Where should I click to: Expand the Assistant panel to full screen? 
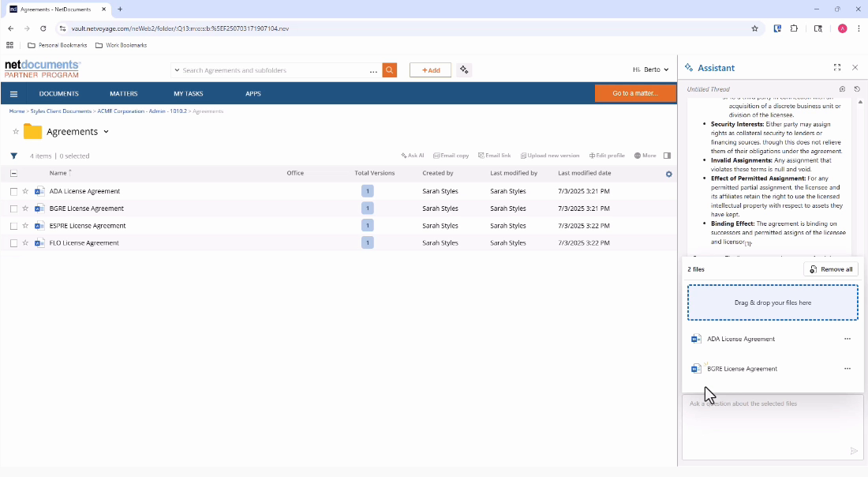point(837,68)
